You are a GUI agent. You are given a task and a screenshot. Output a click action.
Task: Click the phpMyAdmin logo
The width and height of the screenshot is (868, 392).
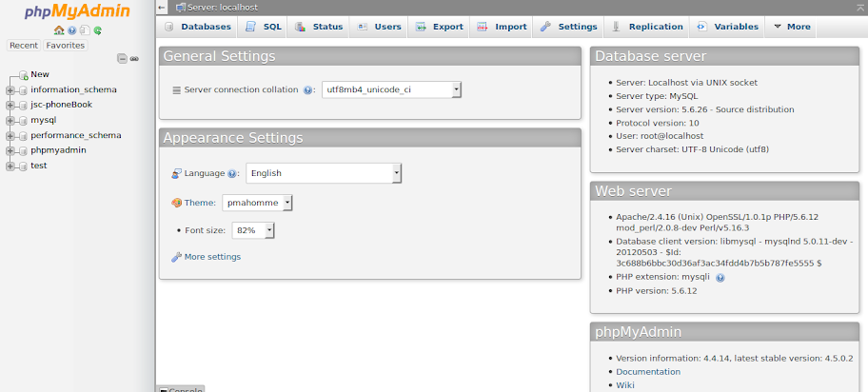point(77,11)
